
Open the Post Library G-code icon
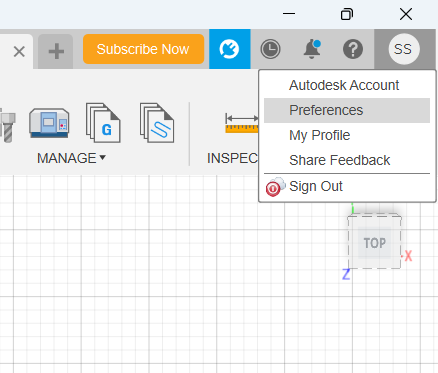(103, 123)
